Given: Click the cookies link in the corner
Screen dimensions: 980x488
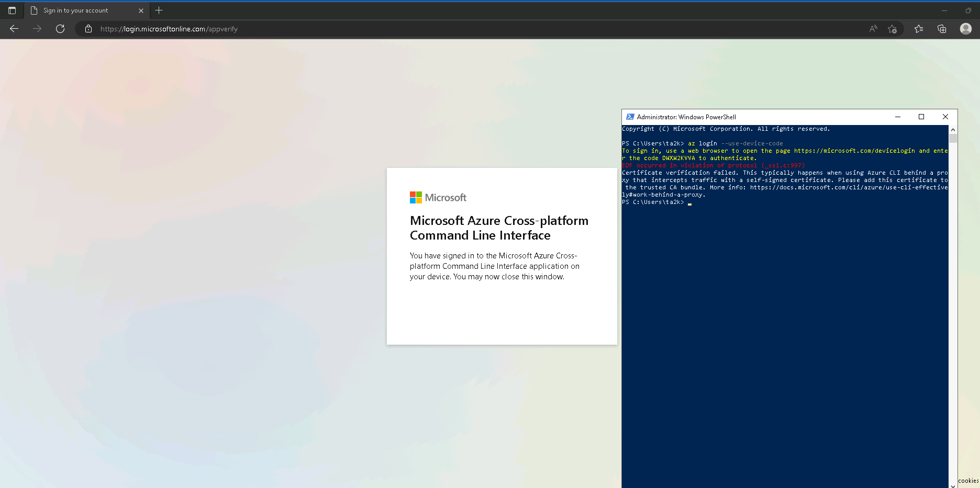Looking at the screenshot, I should point(968,480).
